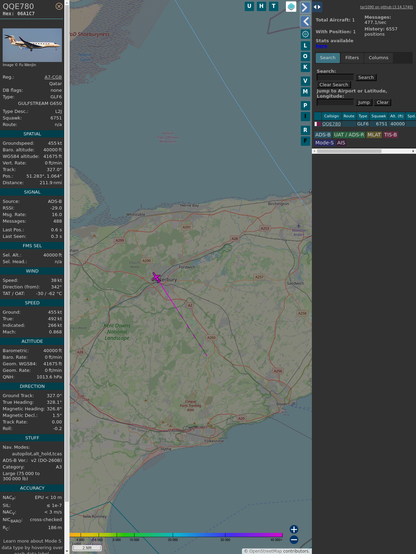
Task: Click the H map toggle button
Action: [261, 6]
